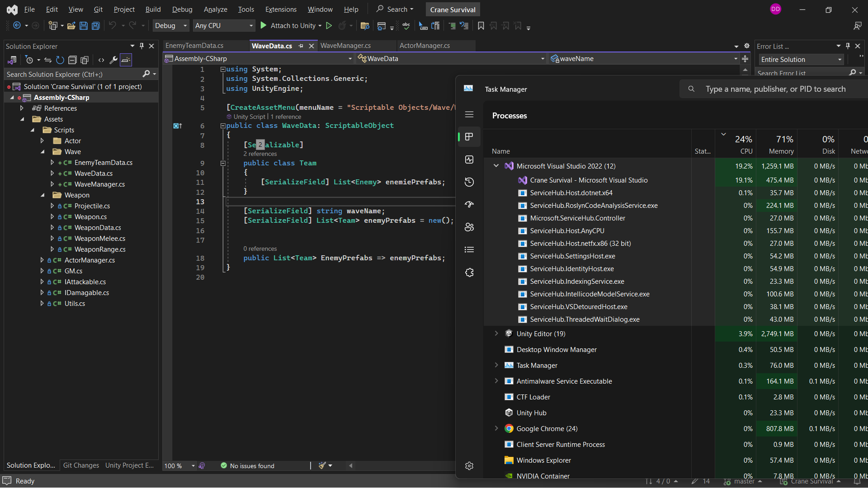Select WaveManager.cs in Solution Explorer tree
This screenshot has height=488, width=868.
click(99, 184)
